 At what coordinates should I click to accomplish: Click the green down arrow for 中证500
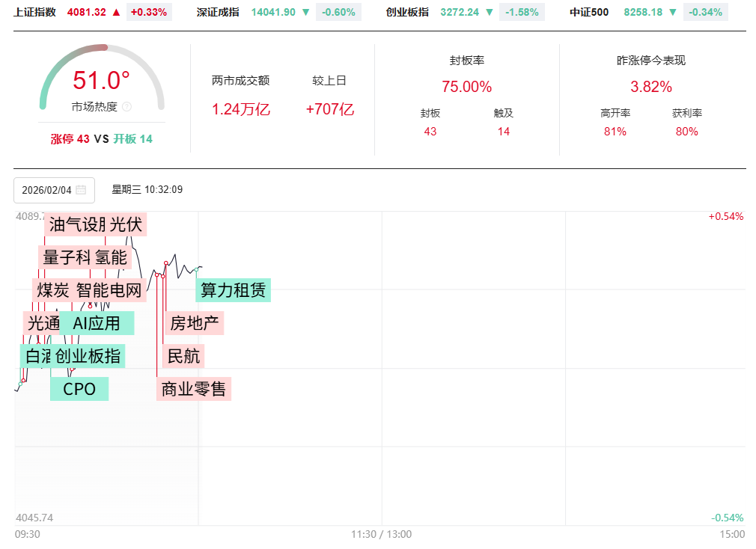coord(673,13)
